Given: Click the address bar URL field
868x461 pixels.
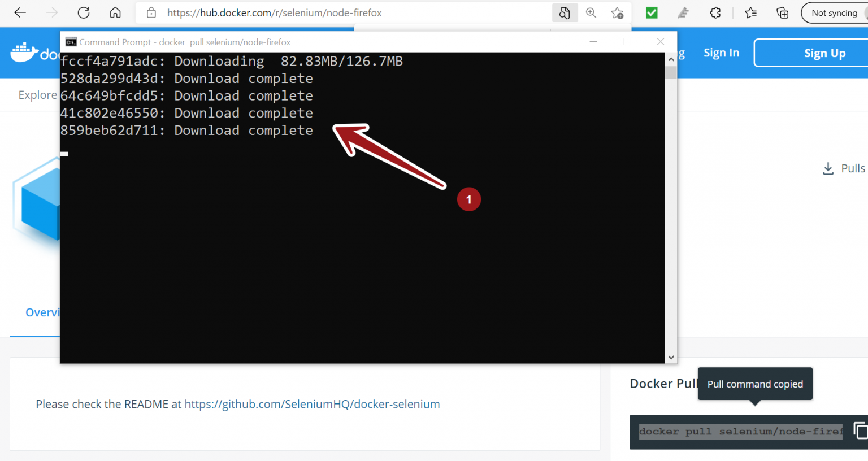Looking at the screenshot, I should coord(339,12).
